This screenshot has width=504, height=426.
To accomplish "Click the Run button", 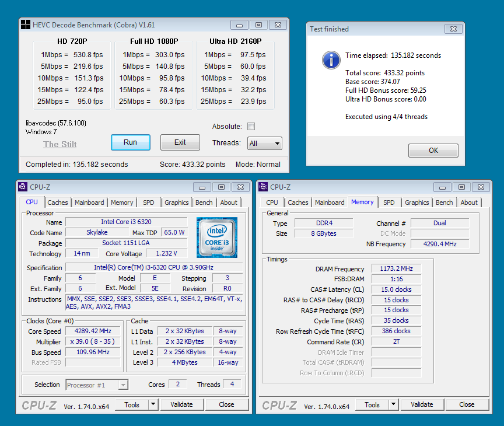I will pos(131,142).
